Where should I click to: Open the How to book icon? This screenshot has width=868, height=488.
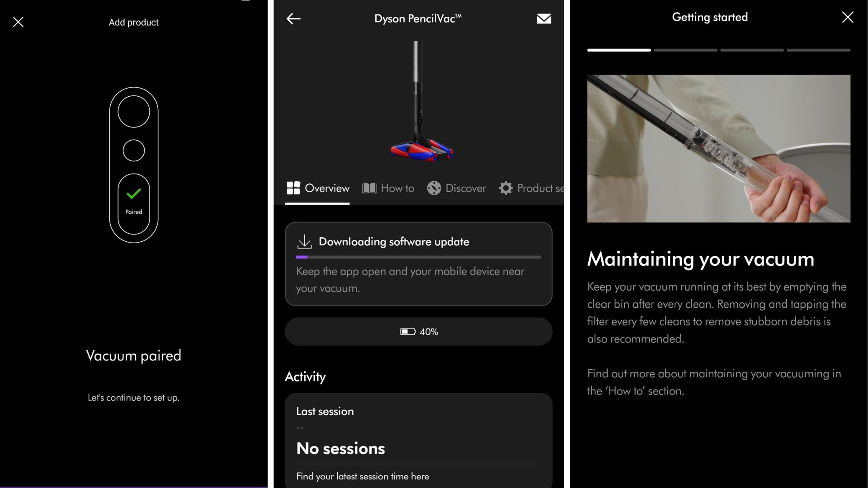(x=369, y=188)
